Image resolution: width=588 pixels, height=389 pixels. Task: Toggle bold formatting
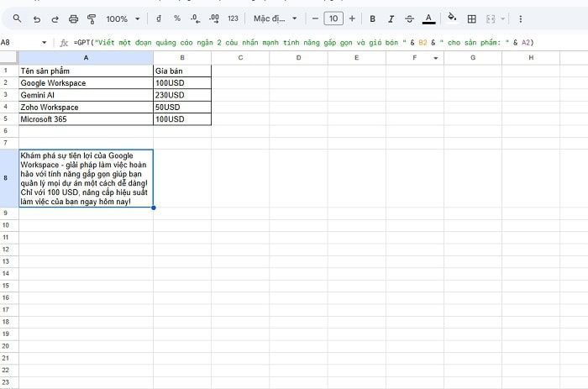pos(370,18)
